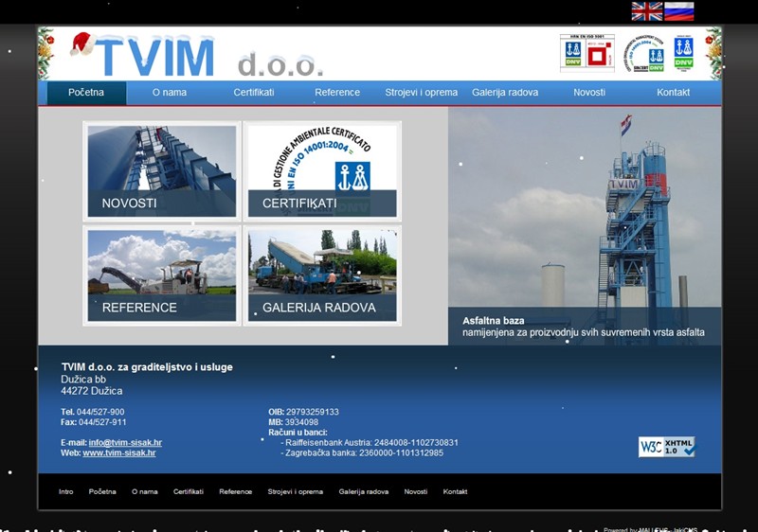Image resolution: width=758 pixels, height=532 pixels.
Task: Go to Certifikati in the top menu
Action: point(254,92)
